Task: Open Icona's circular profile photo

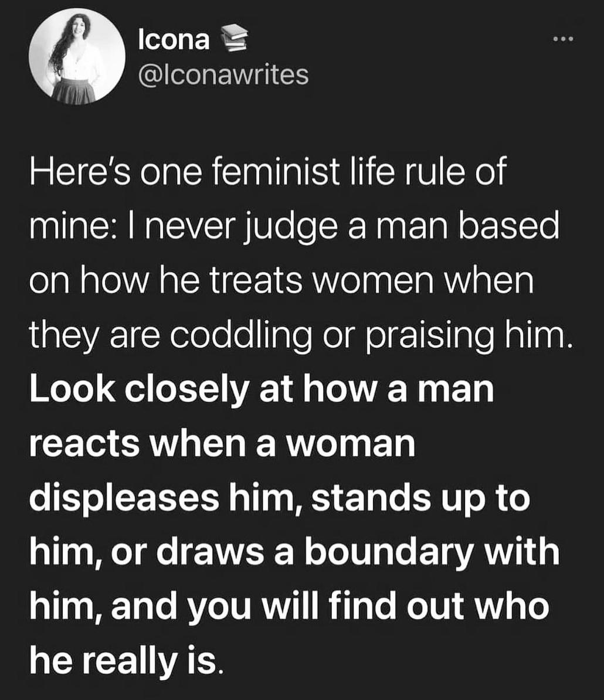Action: tap(77, 56)
